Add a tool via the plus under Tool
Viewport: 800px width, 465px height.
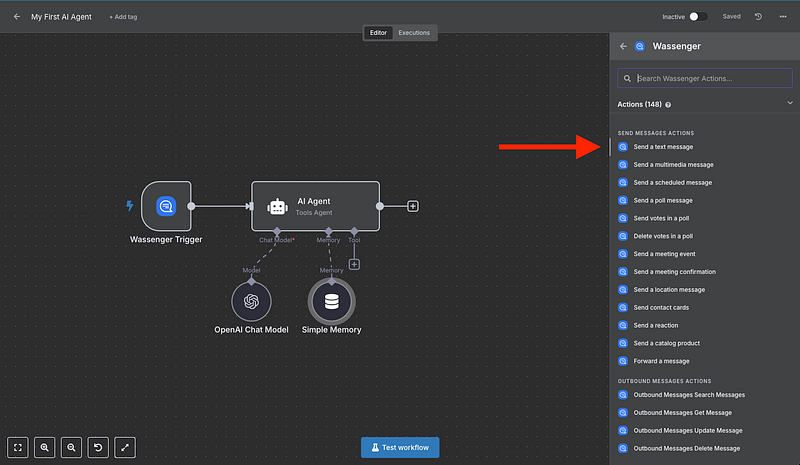click(354, 264)
